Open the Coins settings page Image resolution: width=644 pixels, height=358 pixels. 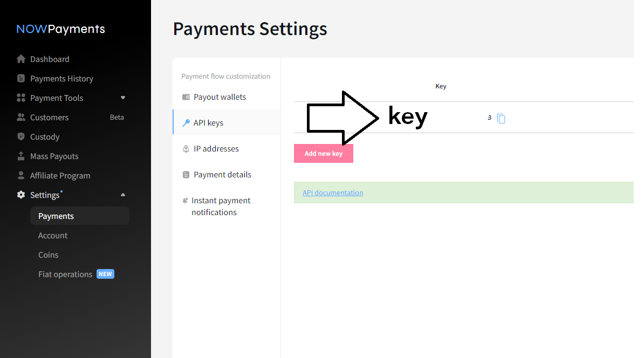click(x=48, y=255)
